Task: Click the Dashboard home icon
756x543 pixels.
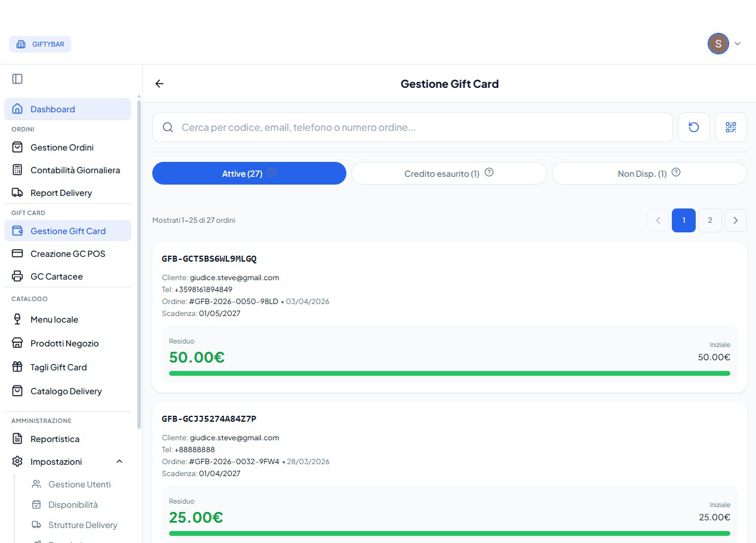Action: [x=17, y=109]
